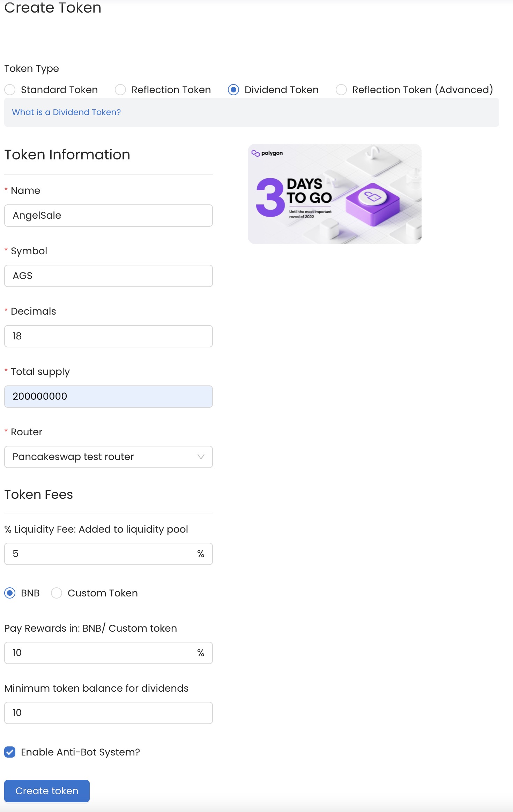Disable the Anti-Bot System checkbox
Image resolution: width=513 pixels, height=812 pixels.
pos(10,752)
